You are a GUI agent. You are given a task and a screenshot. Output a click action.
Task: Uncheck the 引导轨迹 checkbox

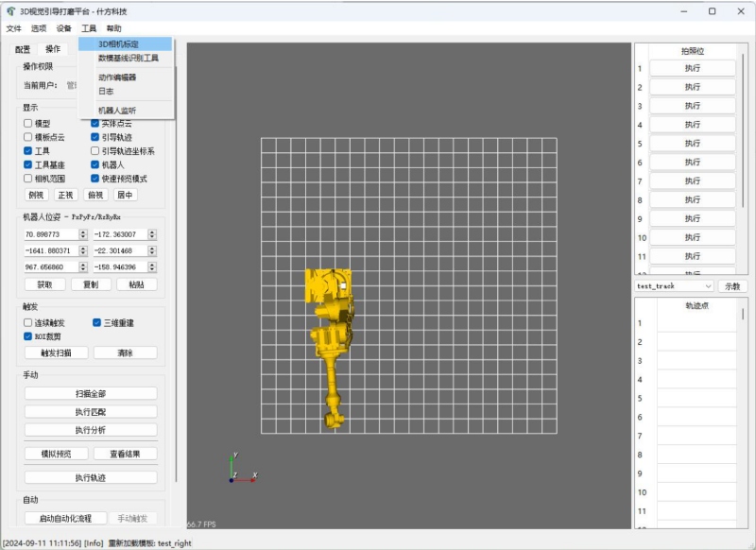[x=95, y=137]
